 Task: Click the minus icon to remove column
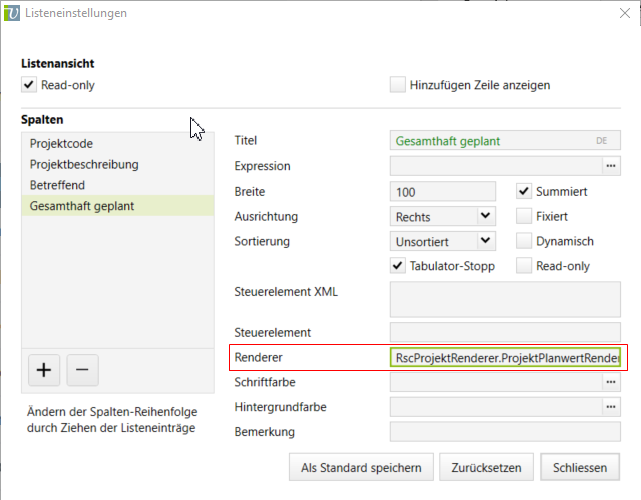81,369
